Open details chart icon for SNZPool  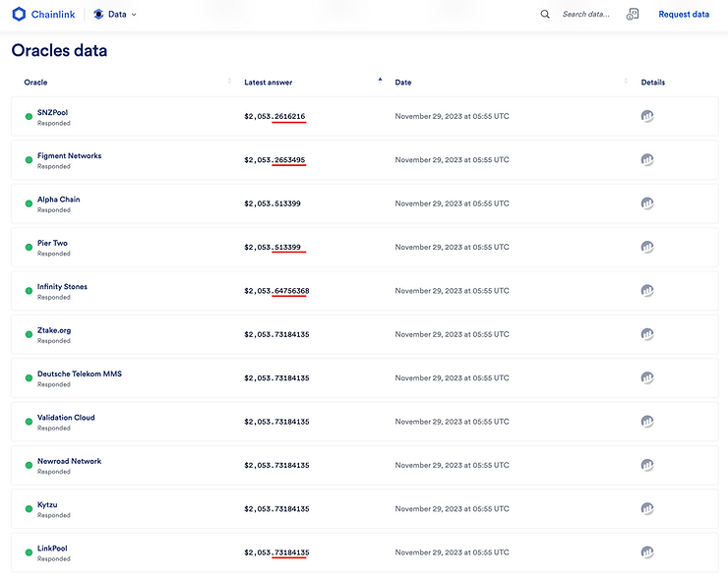647,116
